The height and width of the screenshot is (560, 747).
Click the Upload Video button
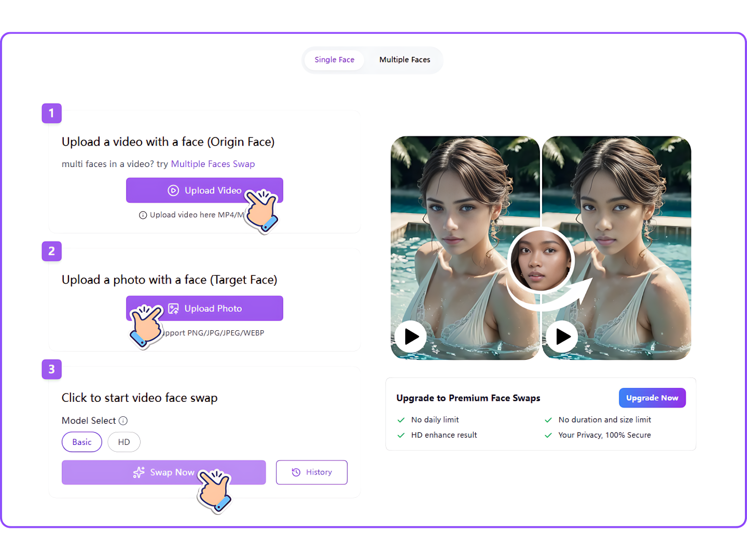(x=204, y=190)
